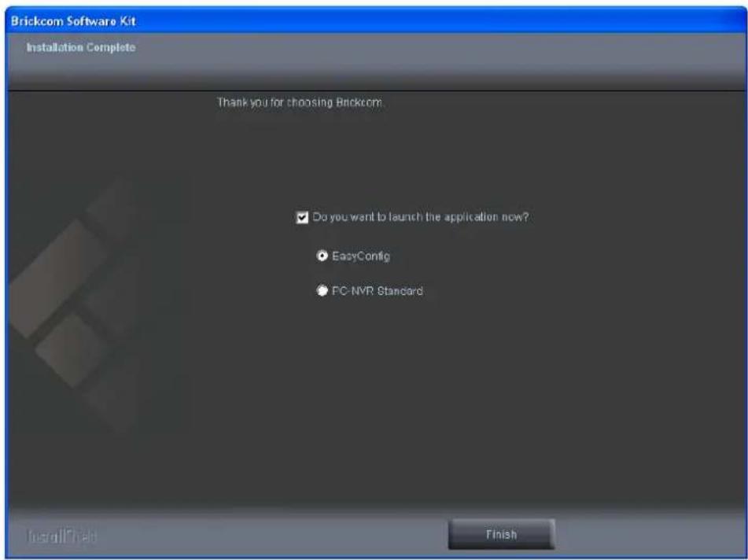Choose the PC-NVR Standard radio option
This screenshot has width=748, height=560.
[322, 290]
